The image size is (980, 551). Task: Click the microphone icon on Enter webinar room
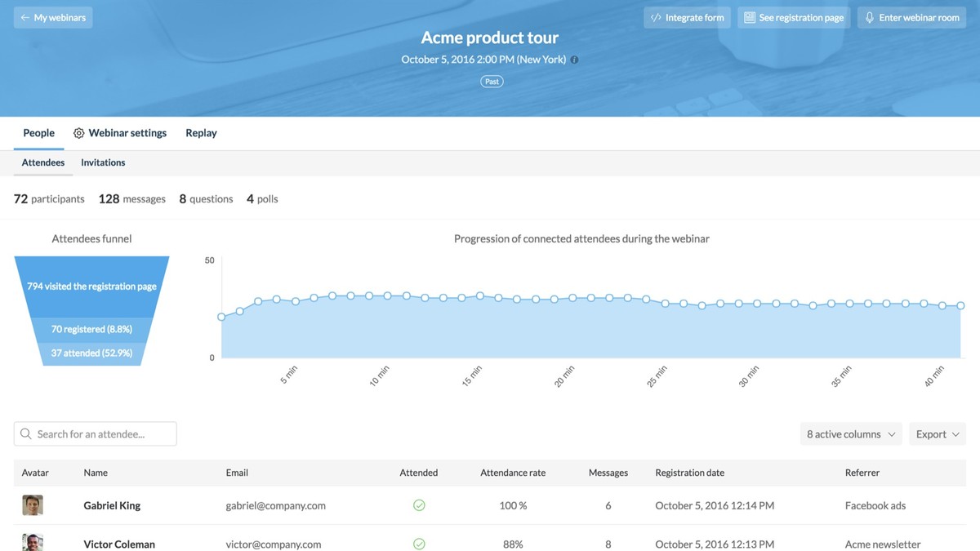870,18
